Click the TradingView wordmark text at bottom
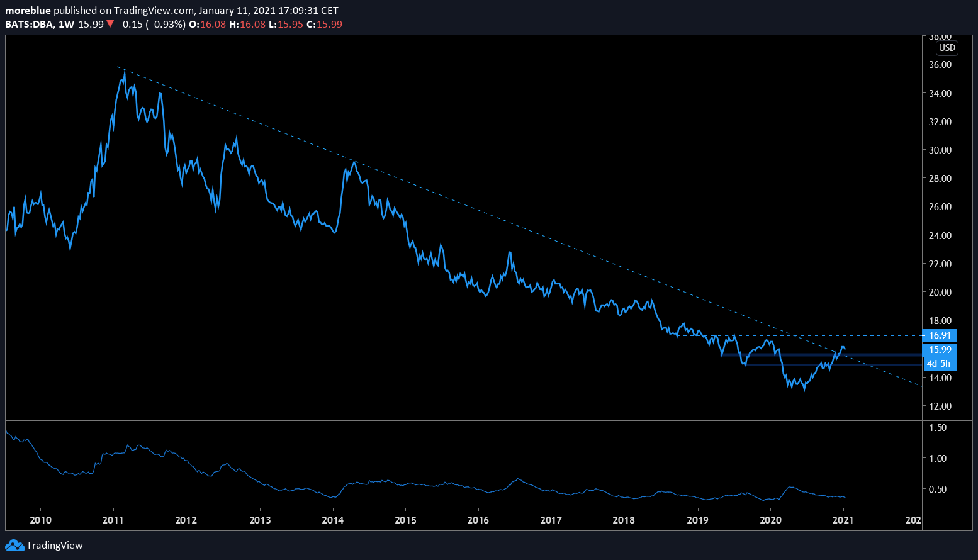 tap(54, 546)
